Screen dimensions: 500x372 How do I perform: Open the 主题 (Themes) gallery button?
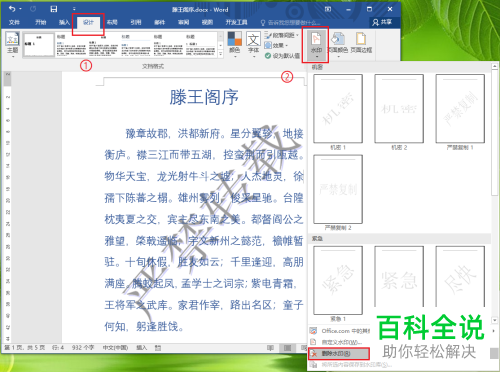(x=13, y=45)
